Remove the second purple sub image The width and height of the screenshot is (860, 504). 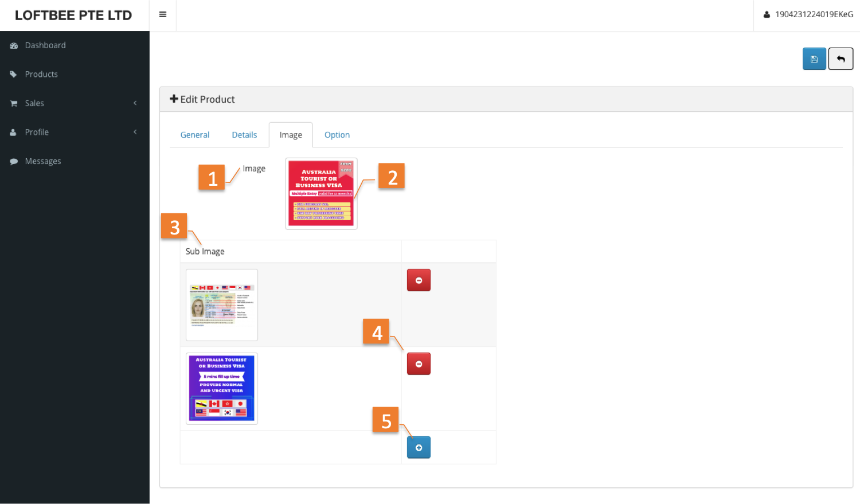coord(419,364)
